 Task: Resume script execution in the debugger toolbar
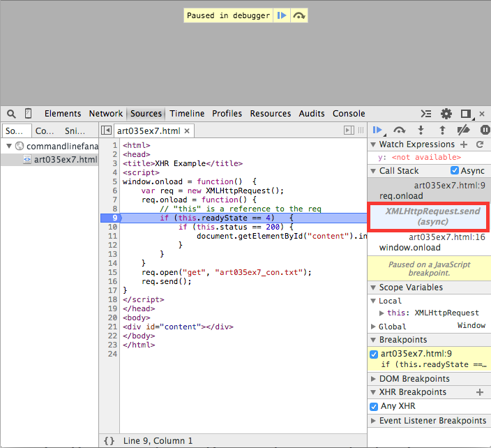point(377,130)
